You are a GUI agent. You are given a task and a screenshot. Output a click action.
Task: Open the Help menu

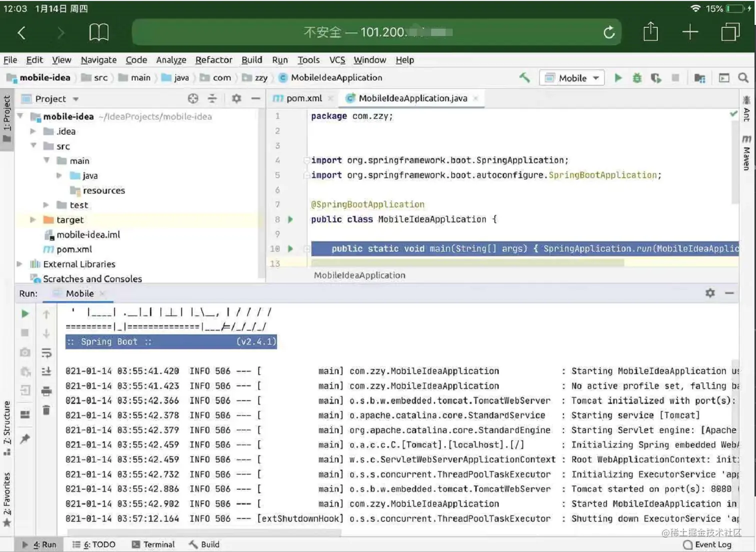tap(404, 60)
